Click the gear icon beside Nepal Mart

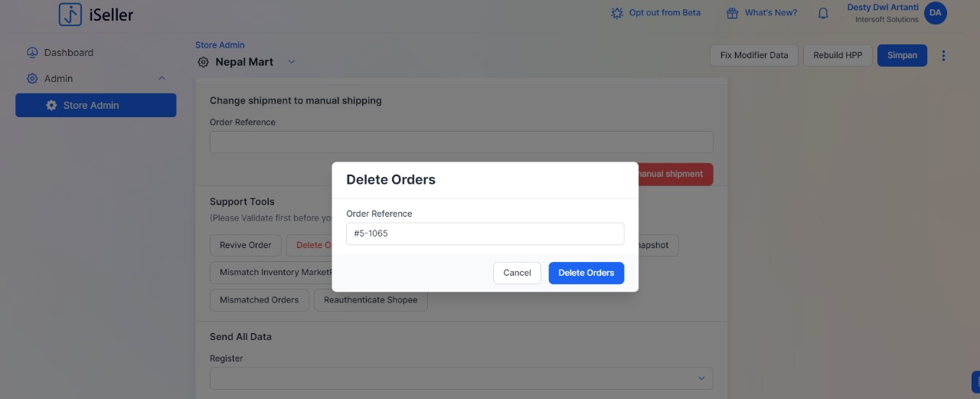pyautogui.click(x=203, y=62)
